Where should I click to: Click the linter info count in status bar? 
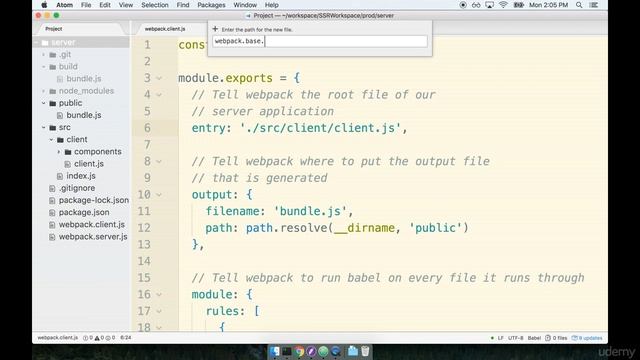click(x=110, y=338)
